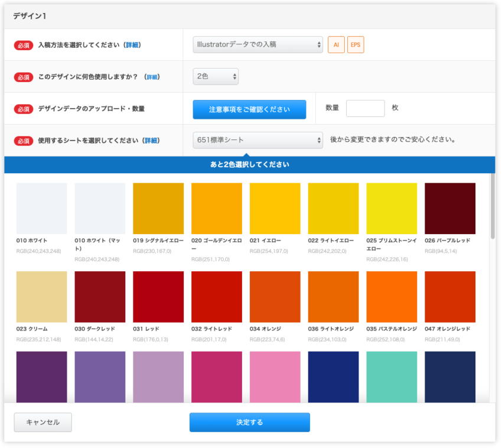Select the 021 イエロー color swatch
This screenshot has width=502, height=448.
[275, 207]
